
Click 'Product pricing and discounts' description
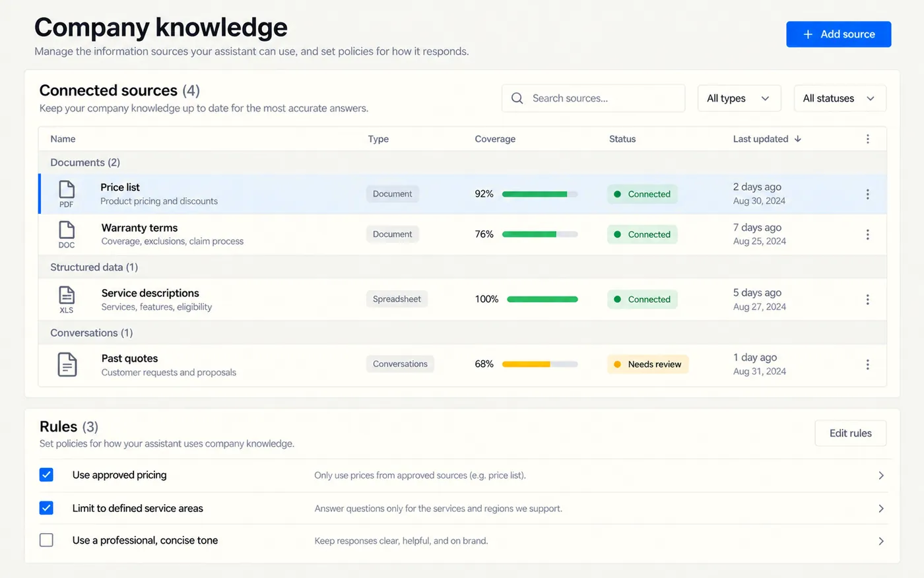point(159,201)
